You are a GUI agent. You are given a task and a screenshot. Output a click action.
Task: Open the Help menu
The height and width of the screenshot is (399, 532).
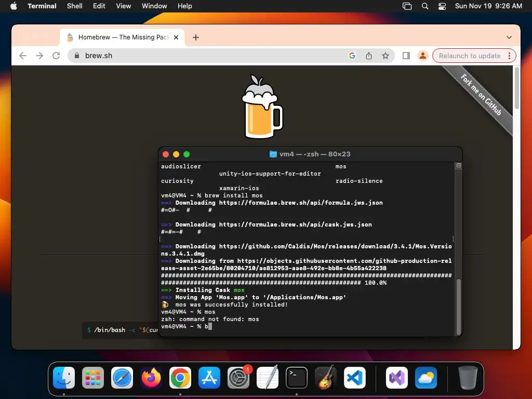[185, 6]
